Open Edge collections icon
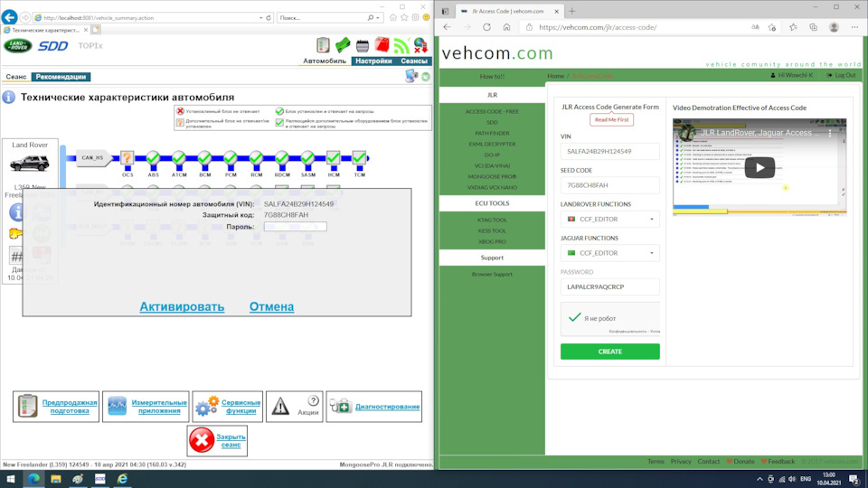 813,27
